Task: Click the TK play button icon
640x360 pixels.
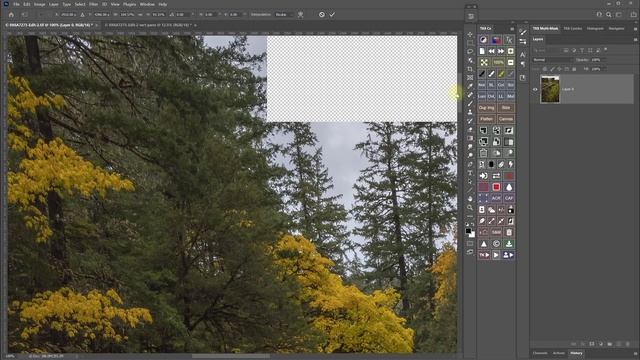Action: tap(496, 255)
